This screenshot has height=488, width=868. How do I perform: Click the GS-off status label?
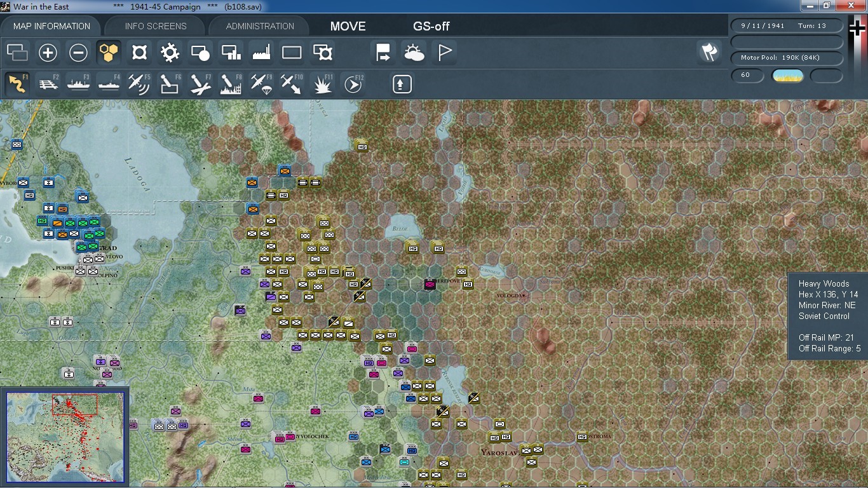(x=431, y=26)
